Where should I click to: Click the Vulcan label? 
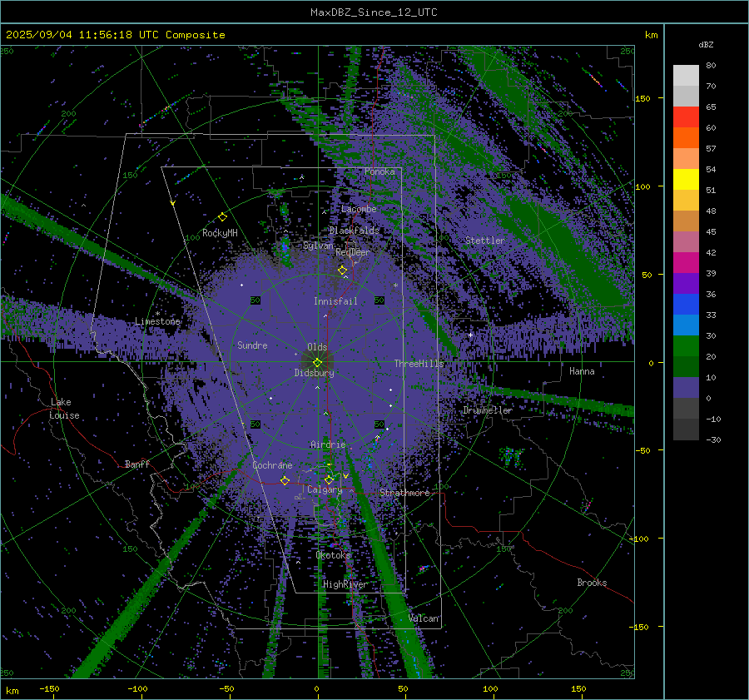[x=424, y=618]
